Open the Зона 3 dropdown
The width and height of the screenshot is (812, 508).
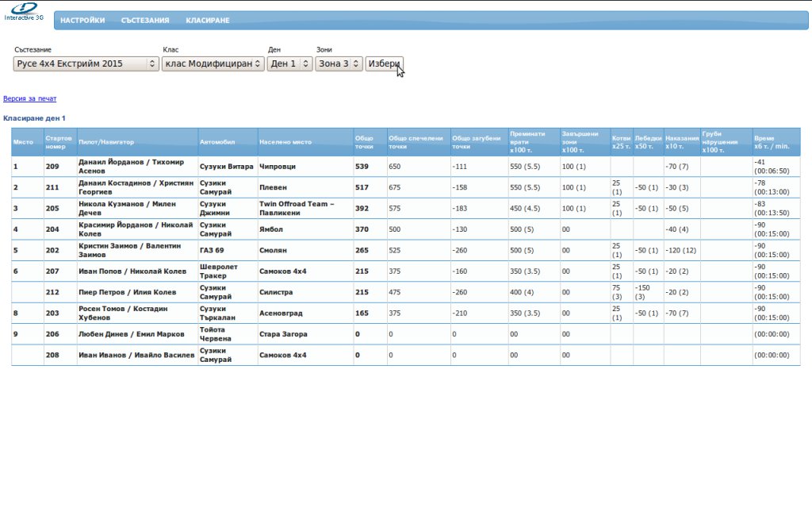pos(339,63)
